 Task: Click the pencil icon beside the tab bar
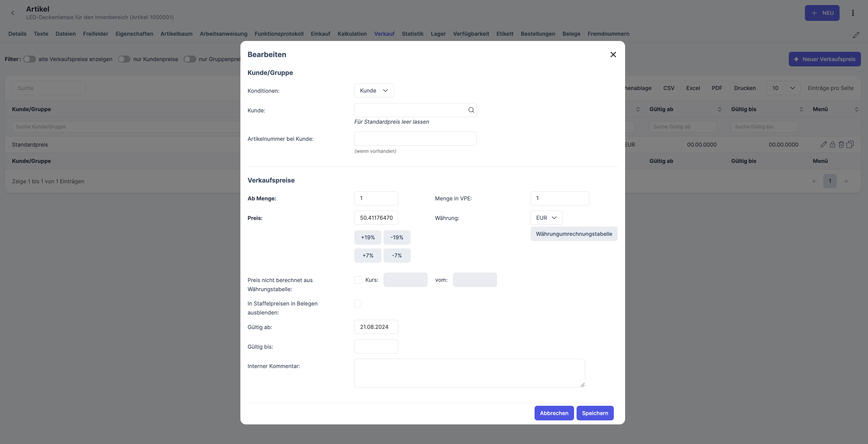pyautogui.click(x=856, y=35)
